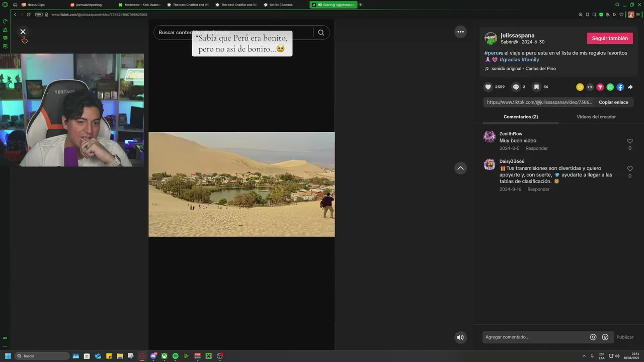Open julissaspana profile name link

tap(518, 35)
